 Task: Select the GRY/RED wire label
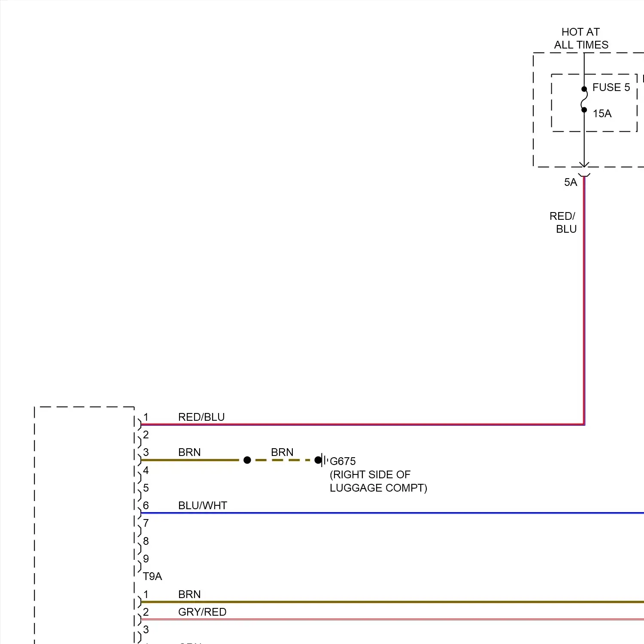(x=202, y=612)
